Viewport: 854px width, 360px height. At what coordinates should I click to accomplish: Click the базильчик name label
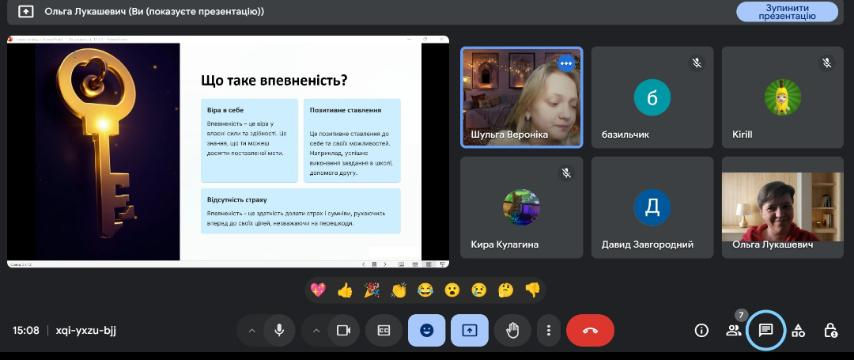[625, 134]
